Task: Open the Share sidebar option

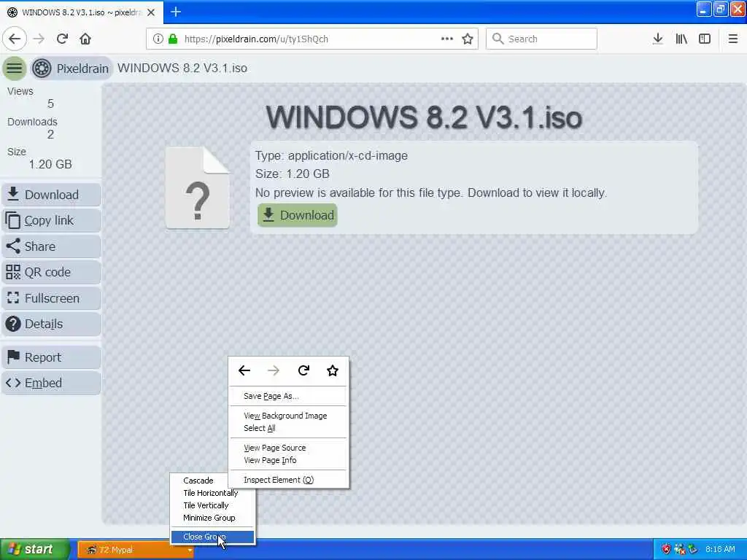Action: pyautogui.click(x=51, y=246)
